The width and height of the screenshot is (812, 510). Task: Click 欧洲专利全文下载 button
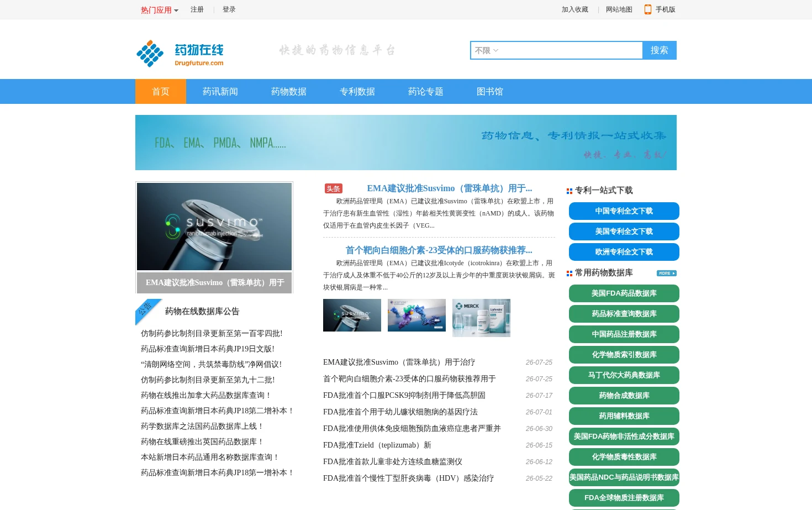click(624, 252)
